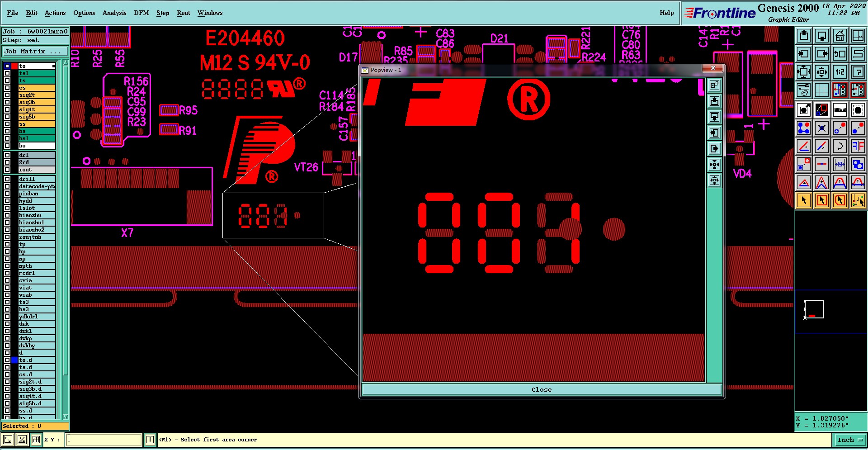Click the question mark help icon

[x=858, y=72]
